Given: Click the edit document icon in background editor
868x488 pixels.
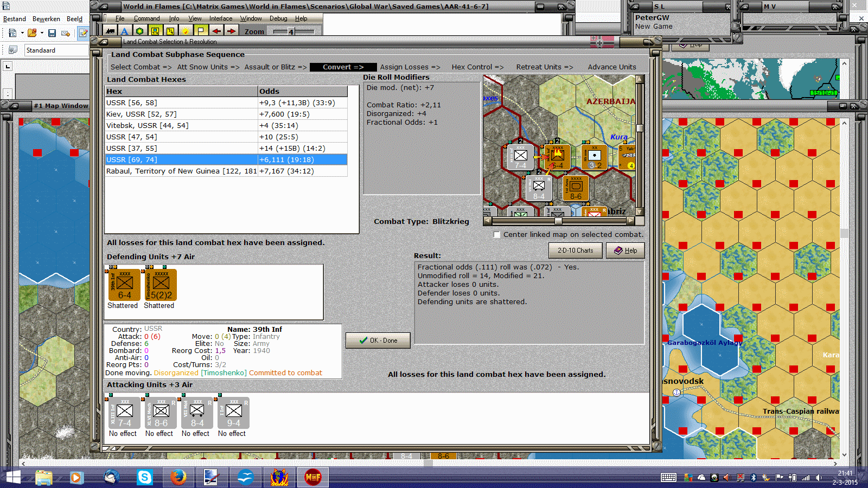Looking at the screenshot, I should click(83, 33).
